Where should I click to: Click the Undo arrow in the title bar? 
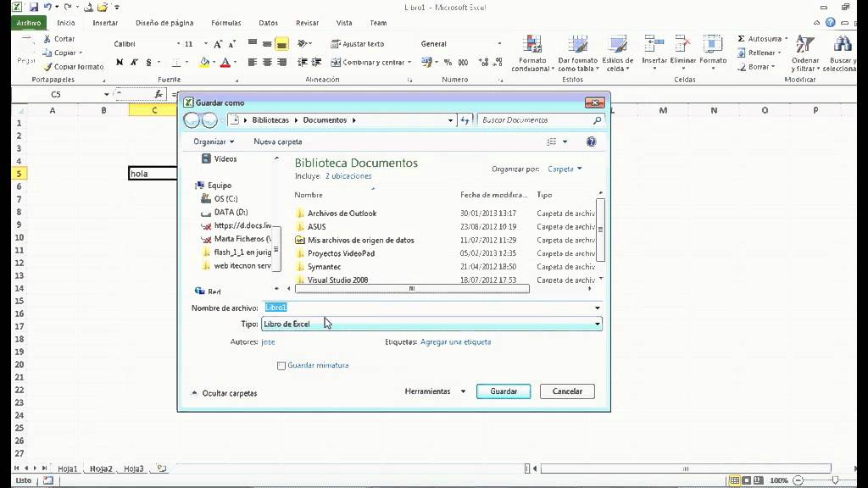pos(48,7)
